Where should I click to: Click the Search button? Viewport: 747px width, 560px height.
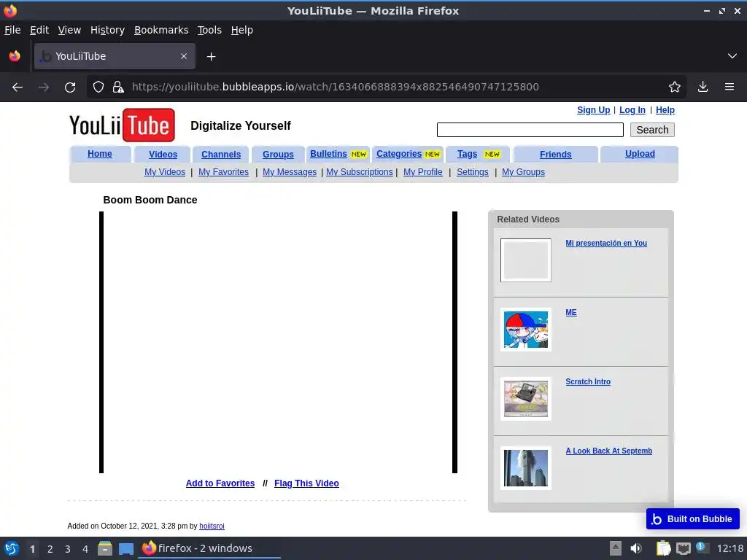(652, 130)
